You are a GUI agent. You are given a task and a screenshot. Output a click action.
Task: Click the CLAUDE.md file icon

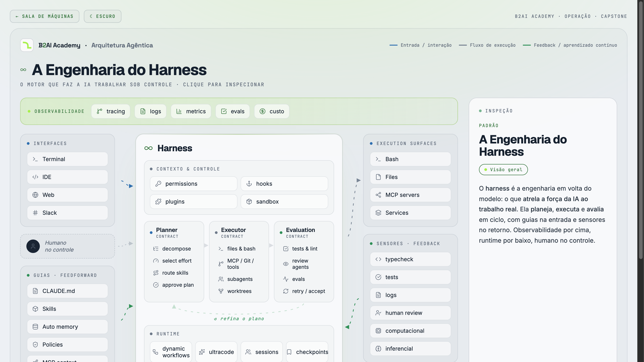coord(35,291)
